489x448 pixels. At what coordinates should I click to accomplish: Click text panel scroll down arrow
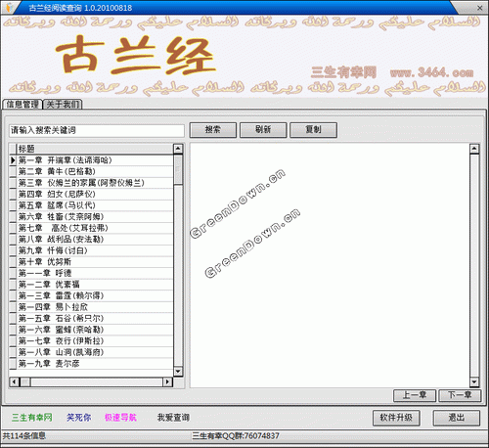tap(474, 381)
